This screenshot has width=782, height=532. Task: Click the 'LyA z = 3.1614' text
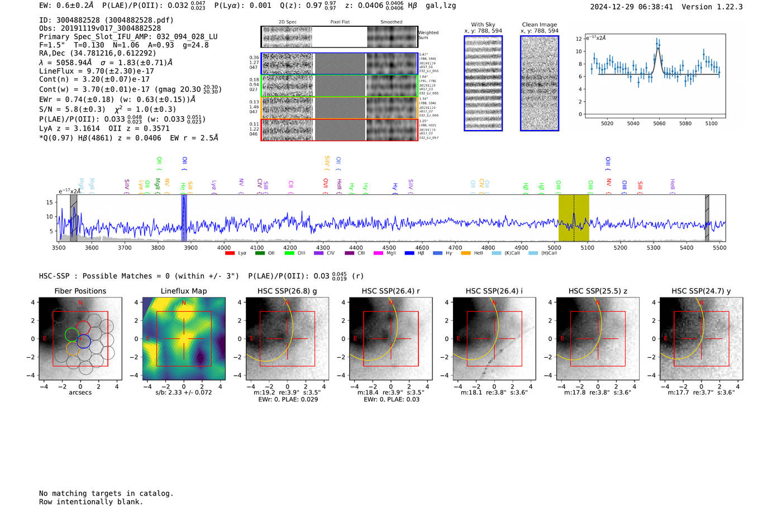pos(68,128)
